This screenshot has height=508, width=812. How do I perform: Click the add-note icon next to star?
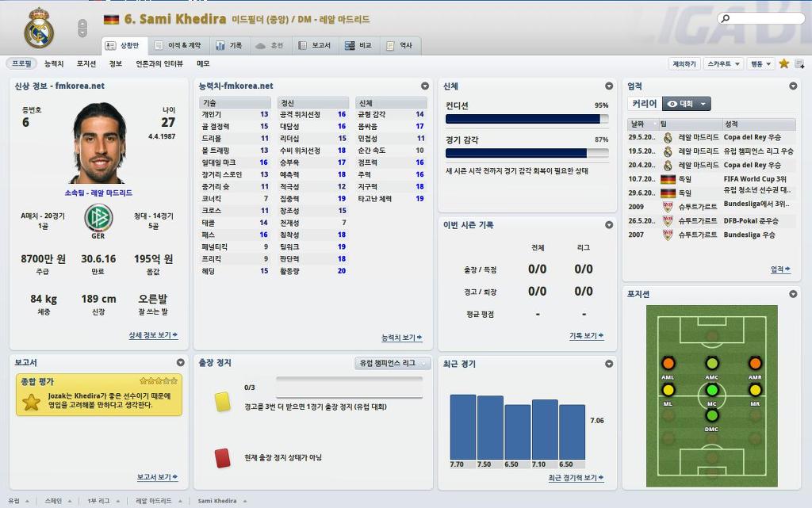(799, 63)
